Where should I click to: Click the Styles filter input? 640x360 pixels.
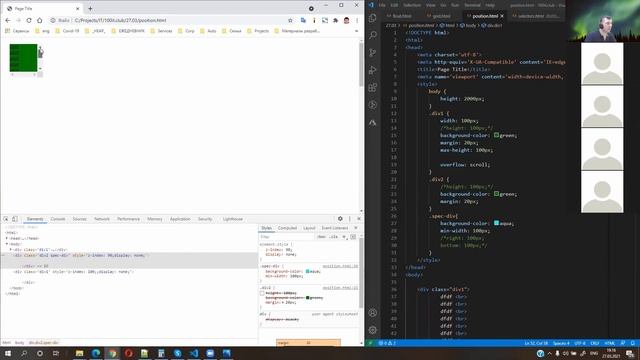[287, 237]
